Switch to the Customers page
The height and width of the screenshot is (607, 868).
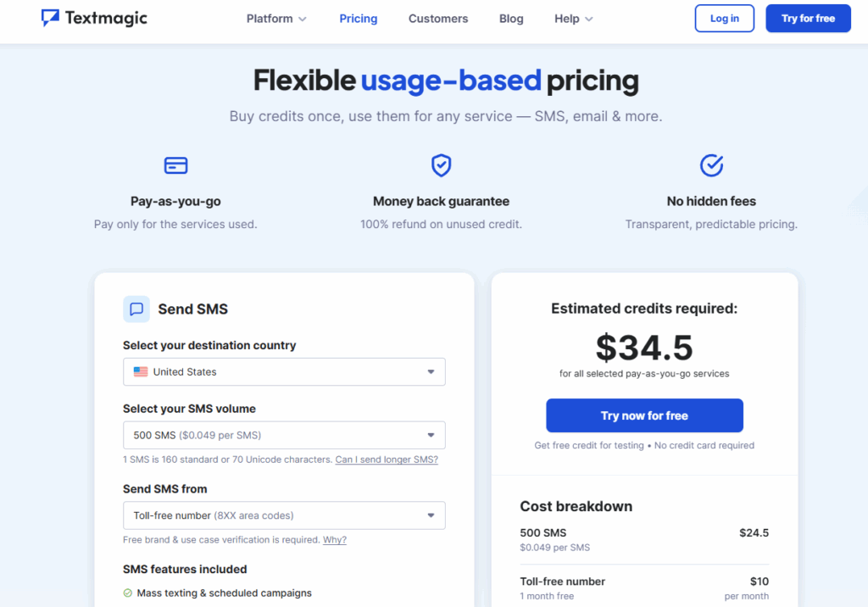click(438, 18)
